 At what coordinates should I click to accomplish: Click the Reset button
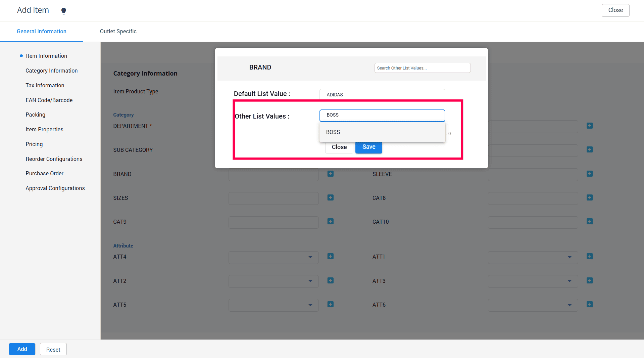pyautogui.click(x=53, y=349)
